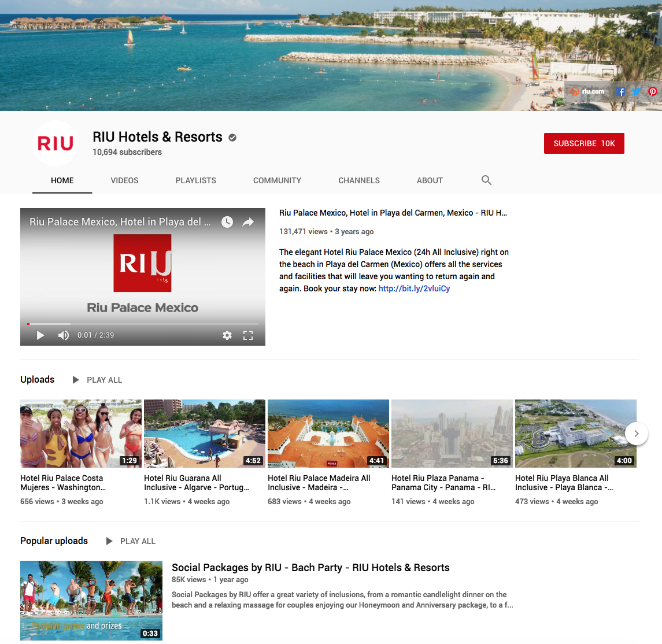Share the Riu Palace Mexico video
The width and height of the screenshot is (662, 644).
(248, 221)
